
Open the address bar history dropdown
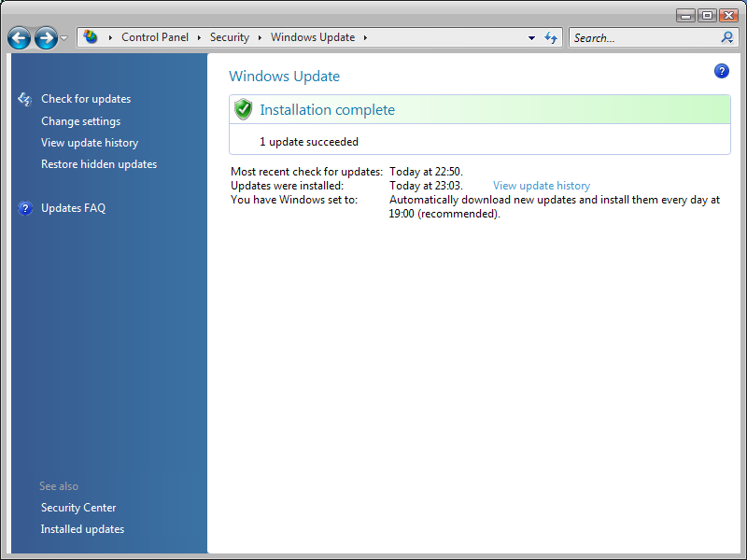[x=531, y=38]
